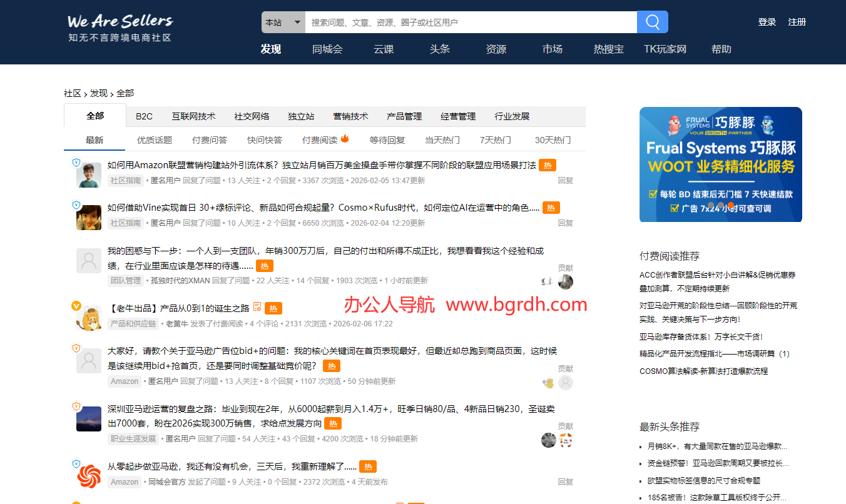Switch to the 最新 sort tab
846x504 pixels.
(94, 140)
